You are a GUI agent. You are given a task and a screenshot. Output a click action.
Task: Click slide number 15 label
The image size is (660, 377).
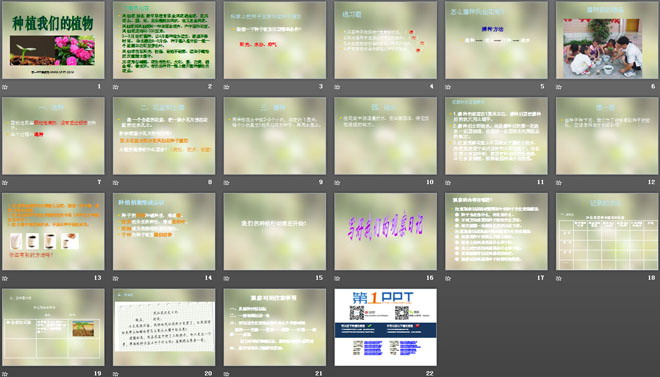pyautogui.click(x=319, y=278)
